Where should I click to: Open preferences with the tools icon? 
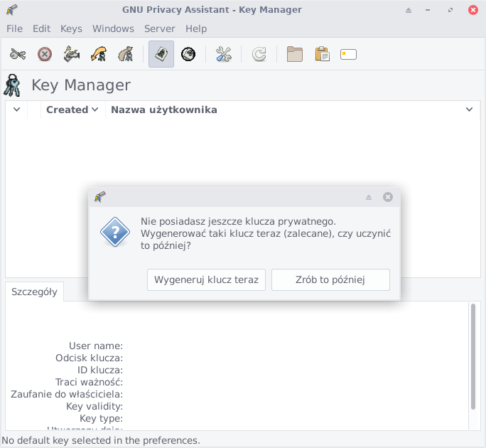[224, 54]
